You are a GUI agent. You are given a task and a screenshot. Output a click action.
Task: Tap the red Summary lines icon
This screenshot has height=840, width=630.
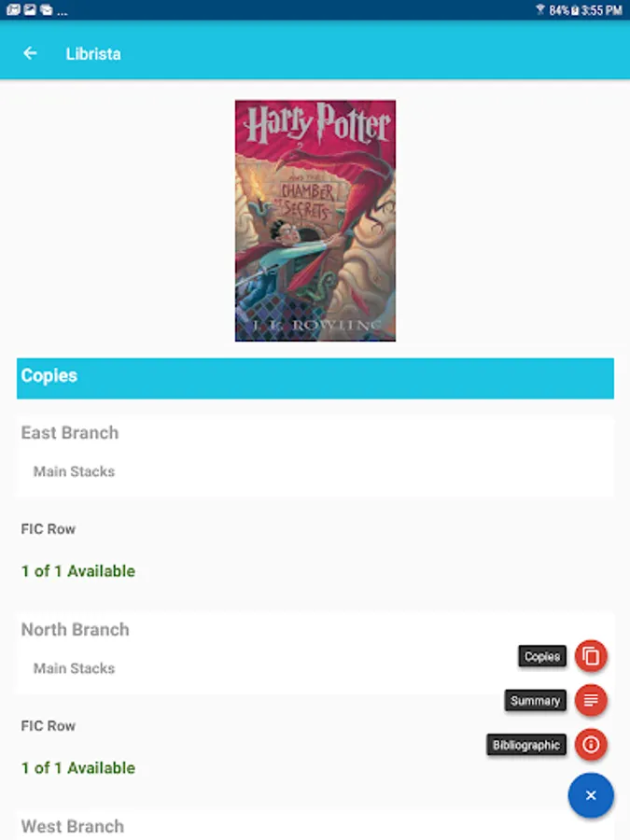pyautogui.click(x=591, y=700)
